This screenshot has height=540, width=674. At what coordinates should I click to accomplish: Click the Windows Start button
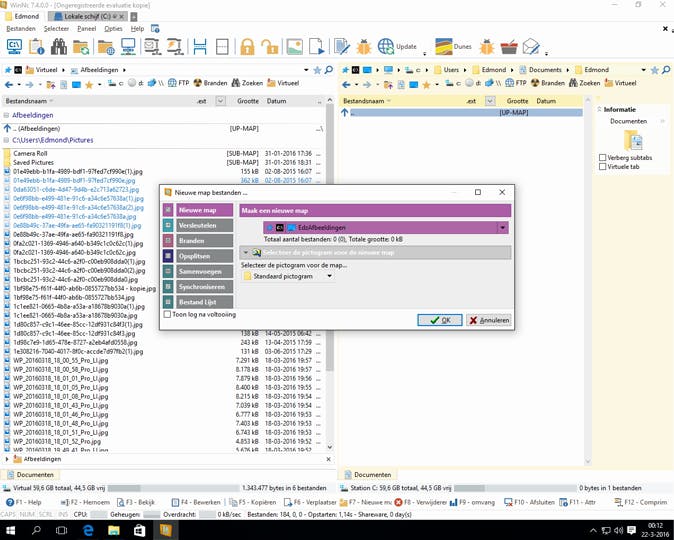click(10, 530)
